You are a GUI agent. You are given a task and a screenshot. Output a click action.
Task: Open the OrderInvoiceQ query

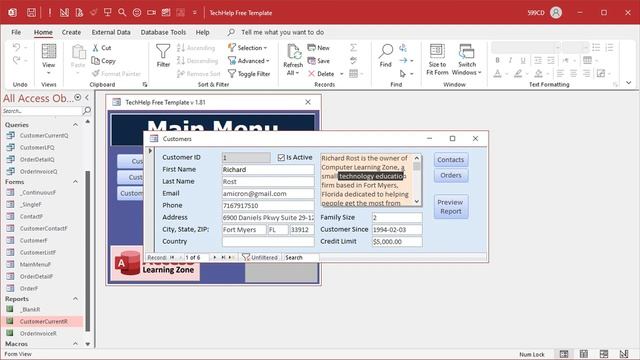[x=38, y=171]
